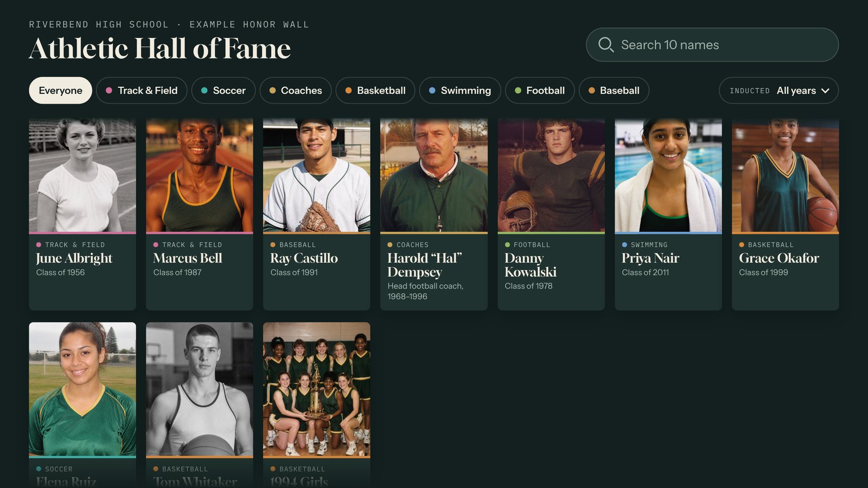Filter by Soccer

coord(223,91)
